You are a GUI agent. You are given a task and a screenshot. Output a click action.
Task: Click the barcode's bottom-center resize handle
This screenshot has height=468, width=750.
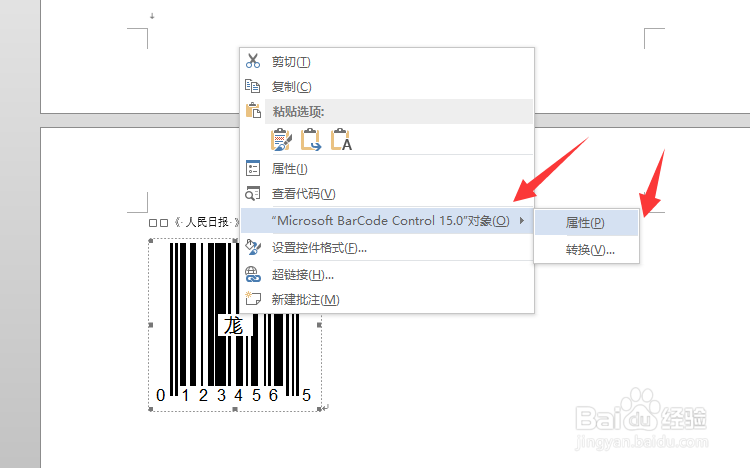[x=235, y=410]
